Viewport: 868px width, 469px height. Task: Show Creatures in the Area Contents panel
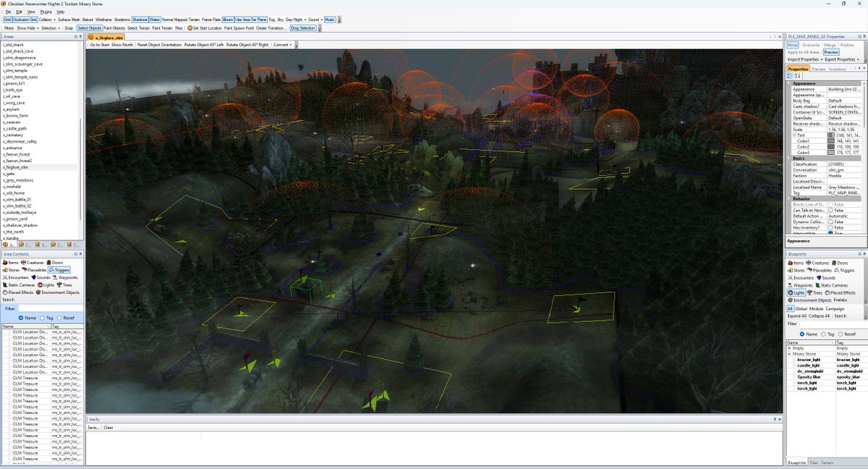[33, 262]
